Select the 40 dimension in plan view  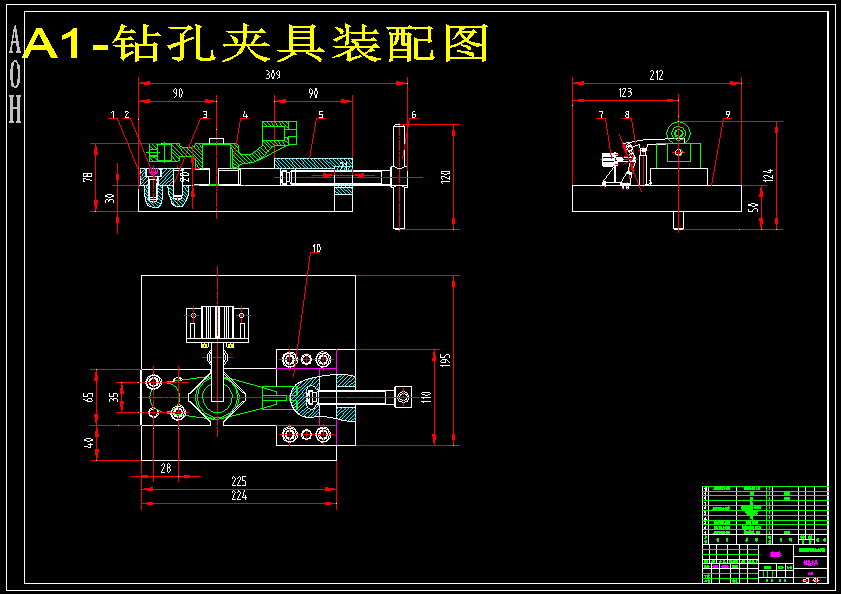click(88, 443)
